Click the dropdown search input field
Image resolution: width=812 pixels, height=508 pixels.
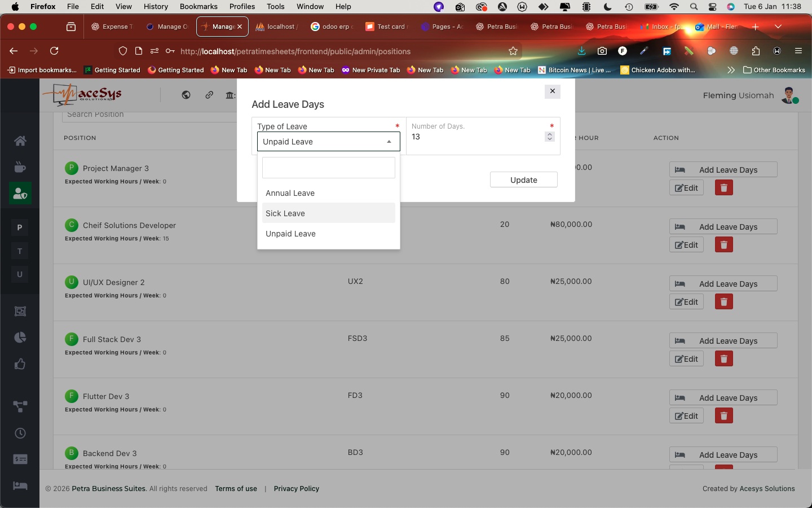click(x=329, y=168)
